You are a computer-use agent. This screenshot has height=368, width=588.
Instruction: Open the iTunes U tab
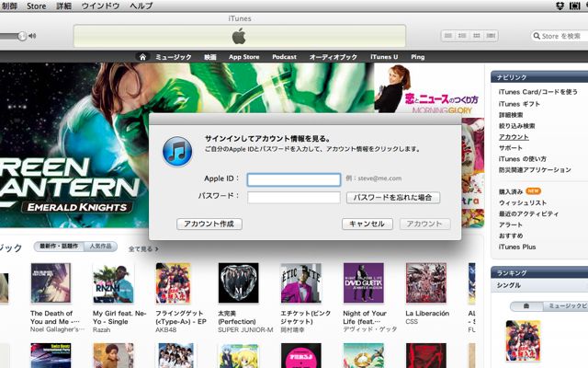tap(384, 57)
